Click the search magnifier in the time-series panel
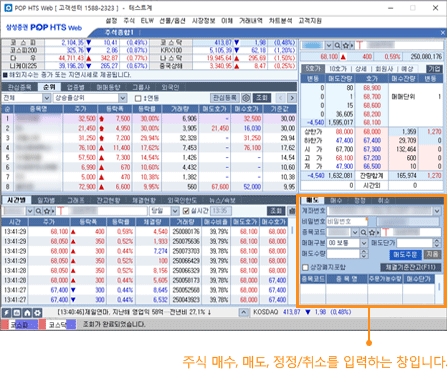 click(38, 211)
